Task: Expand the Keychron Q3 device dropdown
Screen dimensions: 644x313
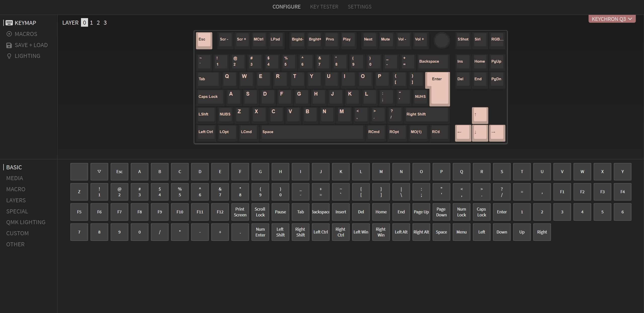Action: (612, 19)
